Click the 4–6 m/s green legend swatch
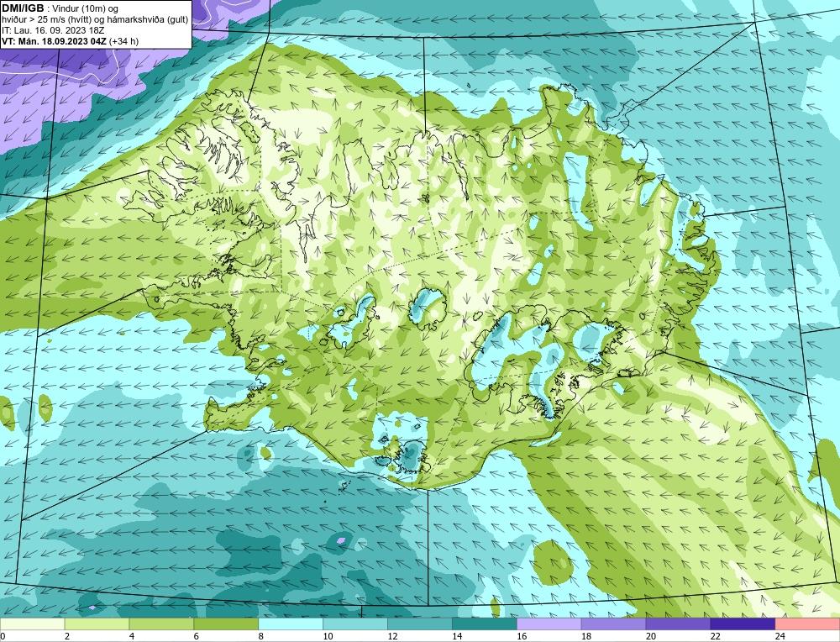The height and width of the screenshot is (642, 840). pos(161,624)
